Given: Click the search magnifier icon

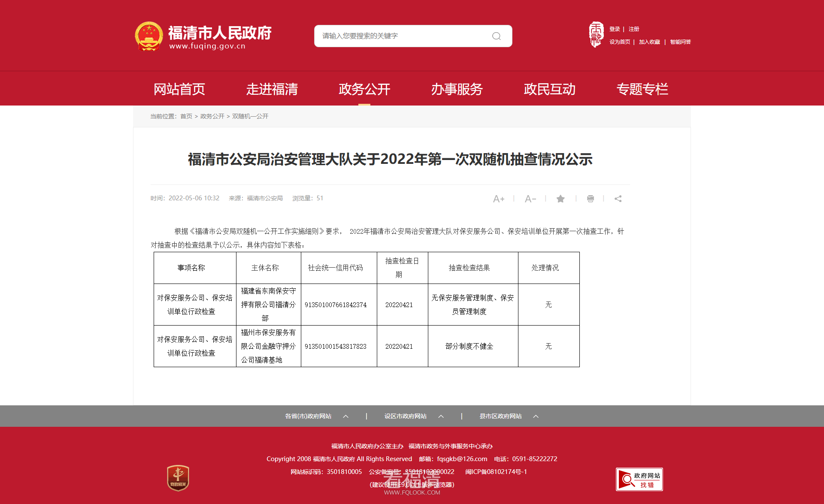Looking at the screenshot, I should pos(496,36).
